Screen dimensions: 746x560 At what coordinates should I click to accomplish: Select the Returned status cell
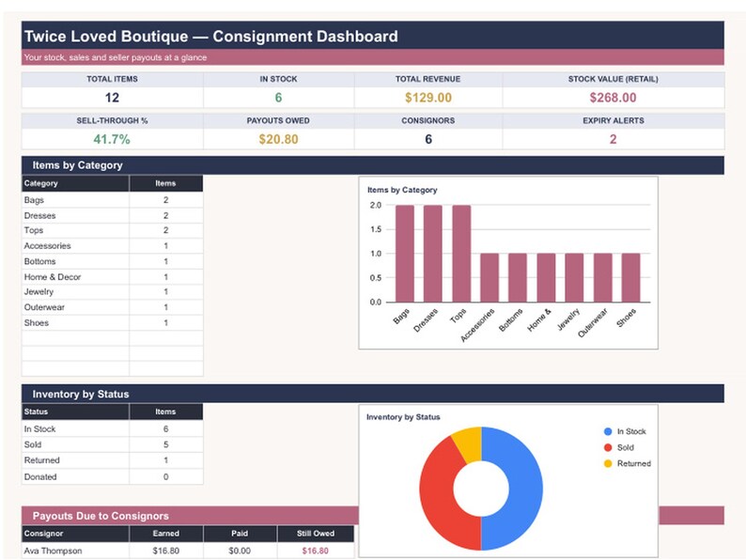[x=75, y=460]
